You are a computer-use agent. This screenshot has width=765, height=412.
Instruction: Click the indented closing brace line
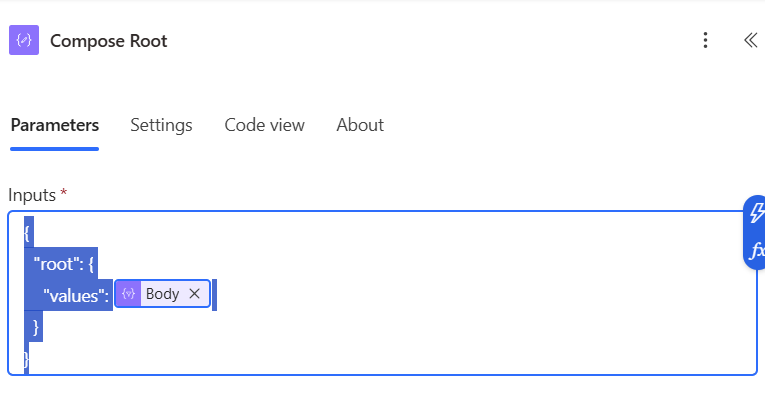(36, 326)
